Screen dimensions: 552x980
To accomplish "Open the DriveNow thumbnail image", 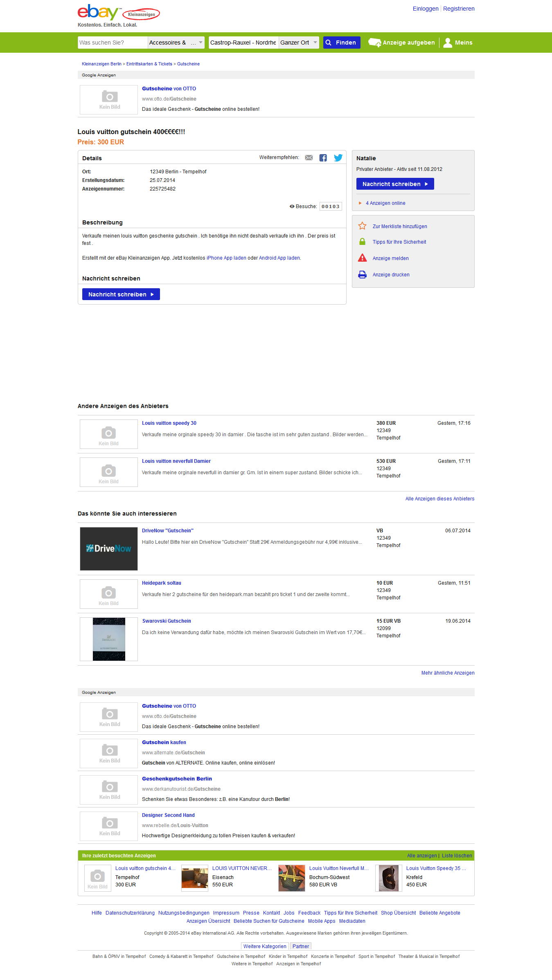I will pos(109,549).
